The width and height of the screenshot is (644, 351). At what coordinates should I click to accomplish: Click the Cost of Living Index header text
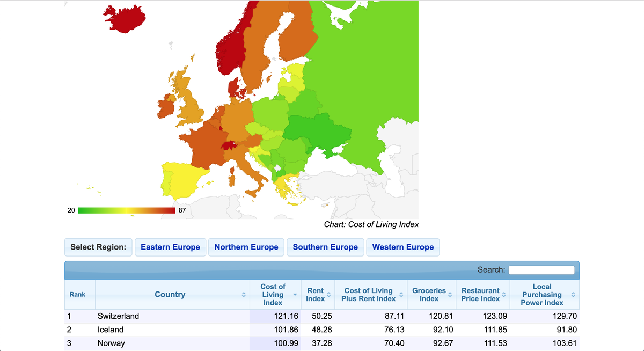pyautogui.click(x=273, y=295)
